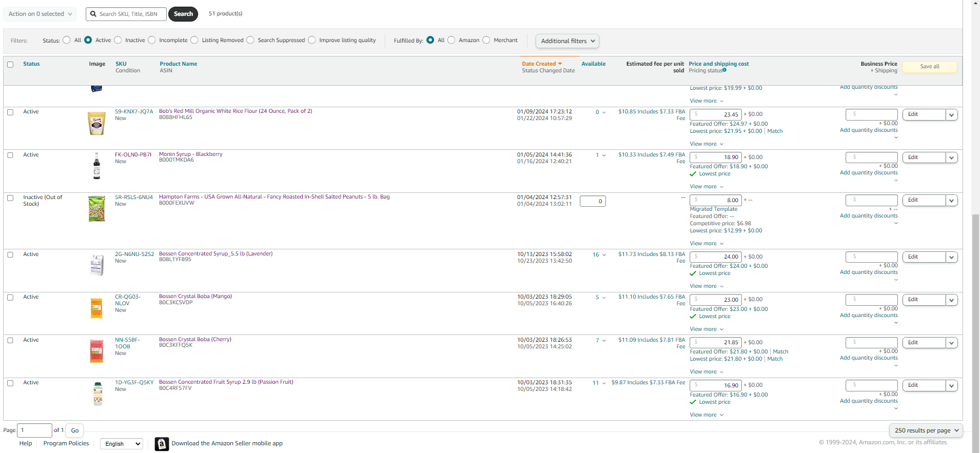Tick the select-all checkbox in table header
Viewport: 980px width, 453px height.
coord(10,65)
